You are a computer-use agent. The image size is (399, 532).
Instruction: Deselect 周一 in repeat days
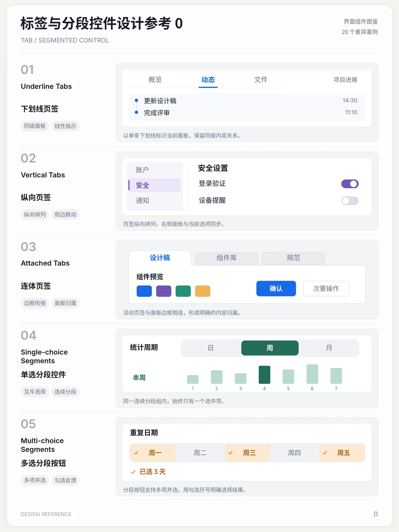point(153,453)
